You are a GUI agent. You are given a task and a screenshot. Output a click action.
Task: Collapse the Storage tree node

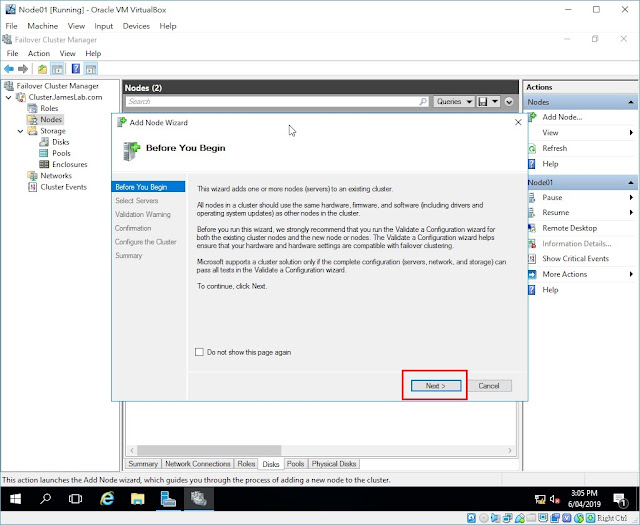(x=20, y=131)
